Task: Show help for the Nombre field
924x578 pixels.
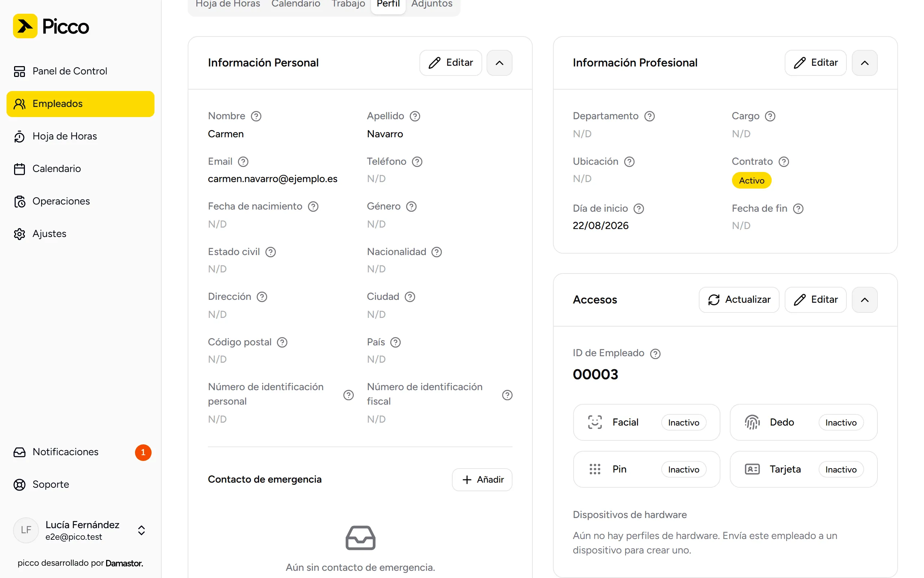Action: point(256,116)
